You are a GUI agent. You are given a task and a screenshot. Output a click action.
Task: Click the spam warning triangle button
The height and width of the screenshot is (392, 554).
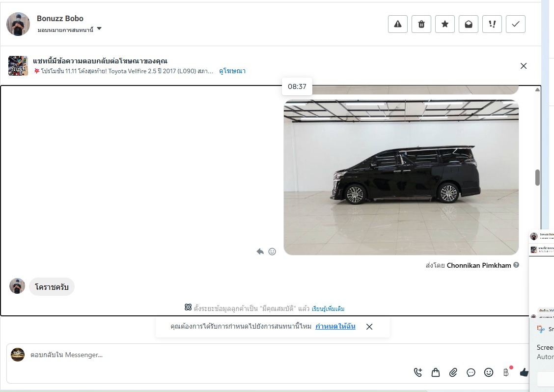398,24
